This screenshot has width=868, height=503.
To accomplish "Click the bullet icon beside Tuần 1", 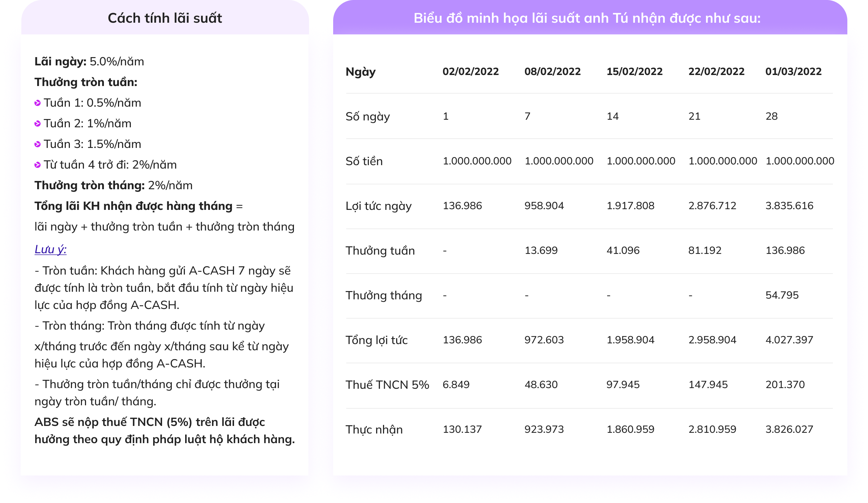I will (x=38, y=103).
